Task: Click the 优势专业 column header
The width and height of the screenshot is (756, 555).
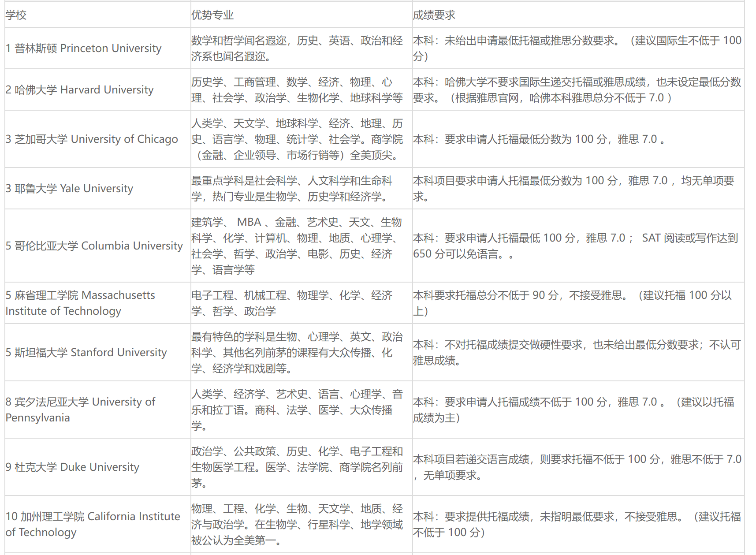Action: pyautogui.click(x=212, y=15)
